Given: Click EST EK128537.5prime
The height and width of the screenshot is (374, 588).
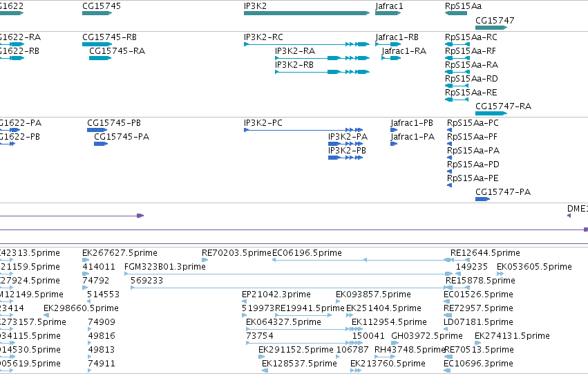Looking at the screenshot, I should (x=299, y=364).
